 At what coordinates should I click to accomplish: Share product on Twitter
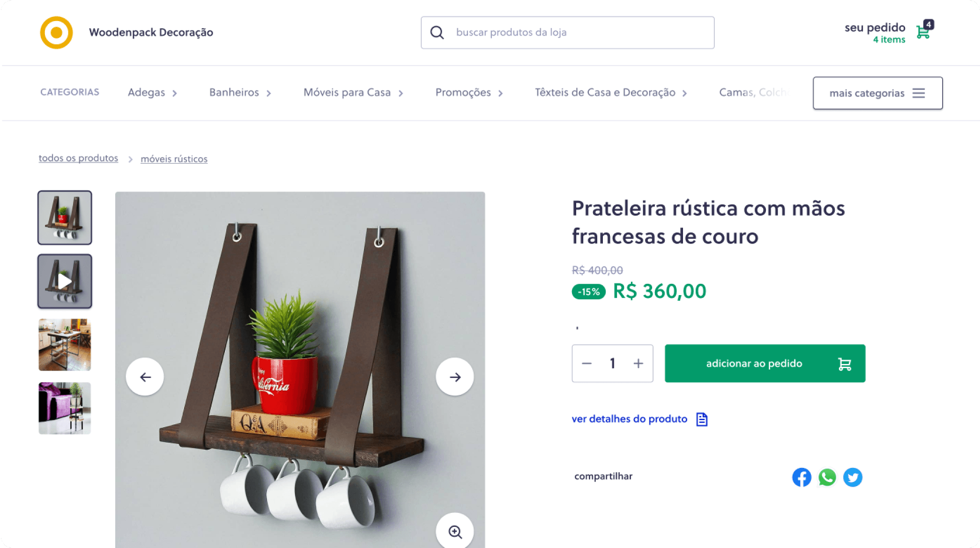[x=853, y=477]
